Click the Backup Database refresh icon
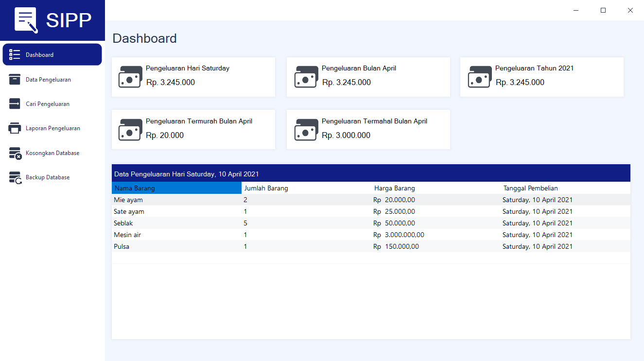644x361 pixels. [x=15, y=177]
